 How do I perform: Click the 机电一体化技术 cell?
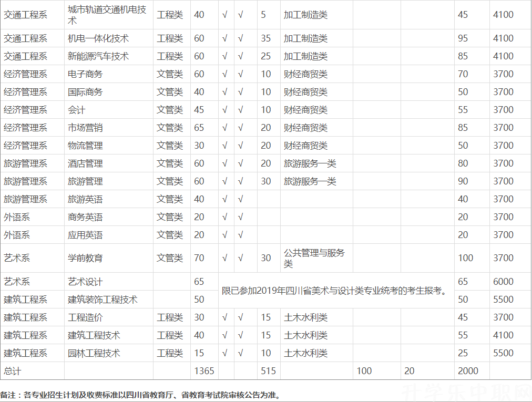[109, 38]
